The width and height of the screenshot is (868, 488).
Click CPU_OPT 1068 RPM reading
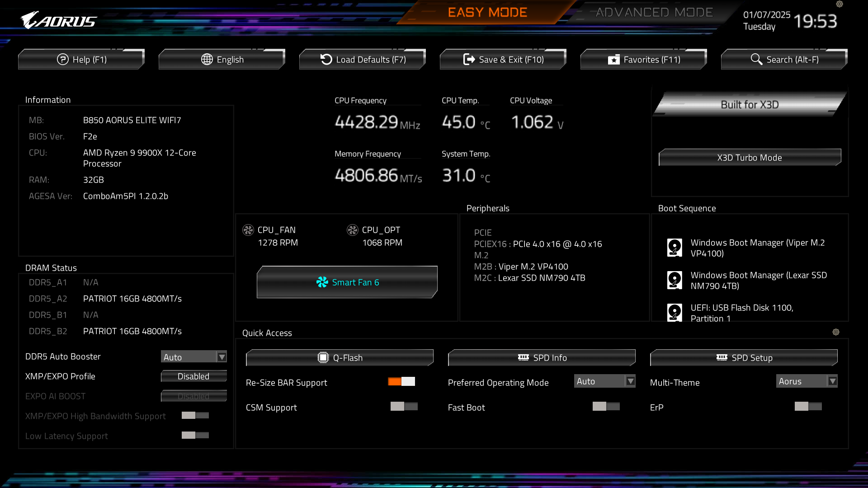382,243
